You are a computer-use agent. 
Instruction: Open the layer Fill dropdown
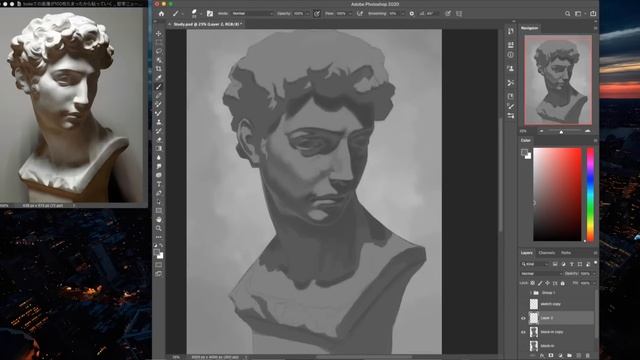593,283
